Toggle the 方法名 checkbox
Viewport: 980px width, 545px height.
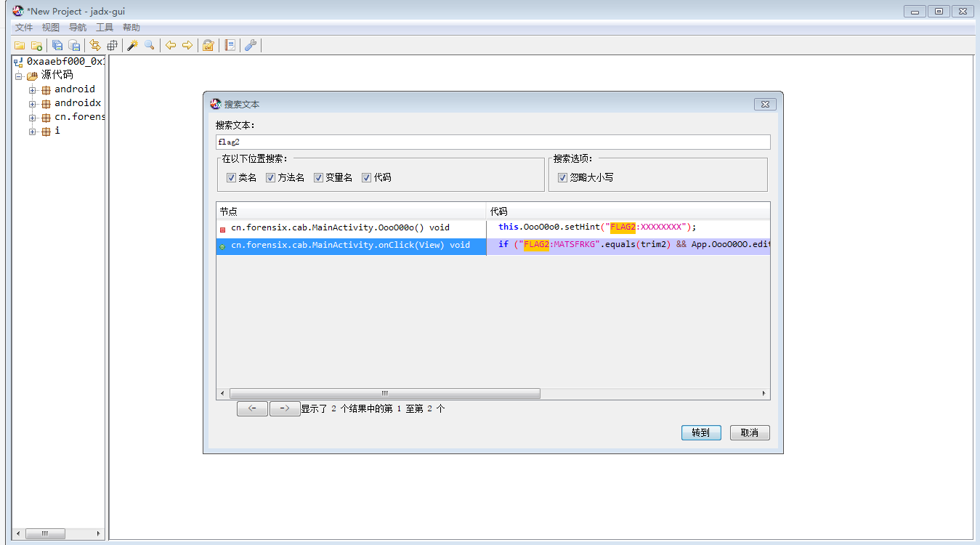coord(270,177)
